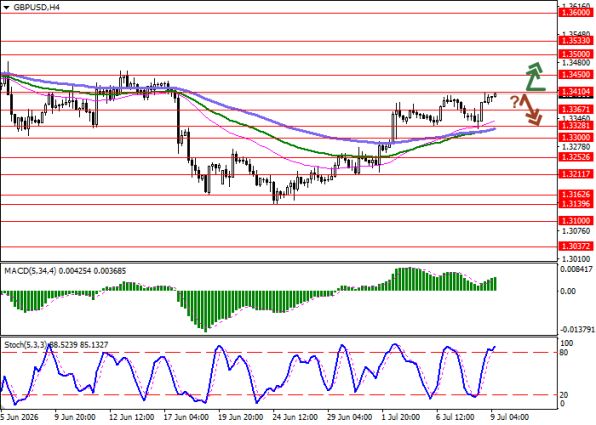Screen dimensions: 596x425
Task: Click the 24 Jun 12:00 time label
Action: pyautogui.click(x=296, y=417)
